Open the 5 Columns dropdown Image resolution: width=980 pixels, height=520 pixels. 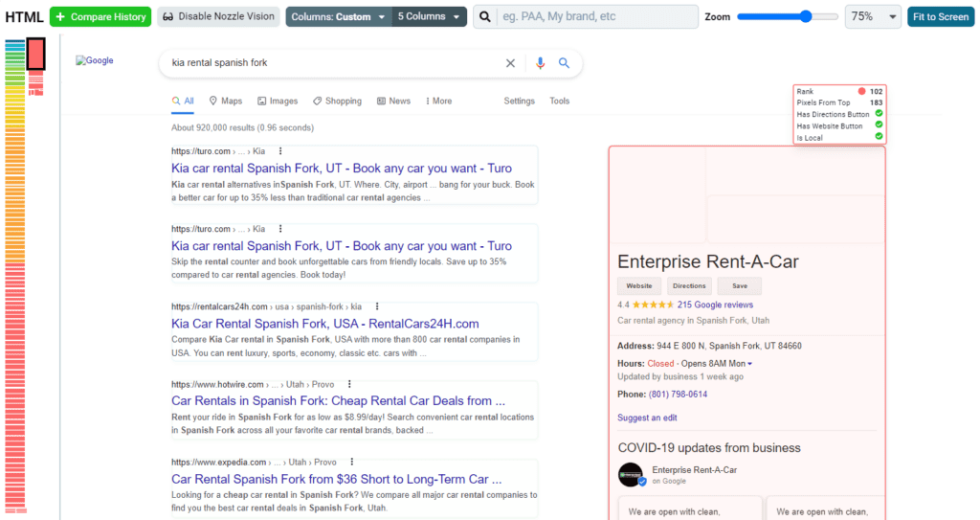(x=429, y=17)
